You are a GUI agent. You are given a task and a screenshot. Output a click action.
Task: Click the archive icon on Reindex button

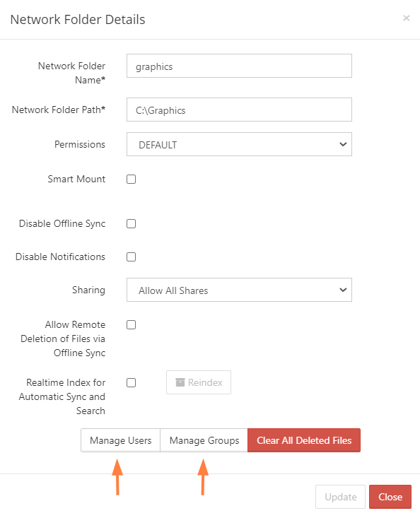180,382
